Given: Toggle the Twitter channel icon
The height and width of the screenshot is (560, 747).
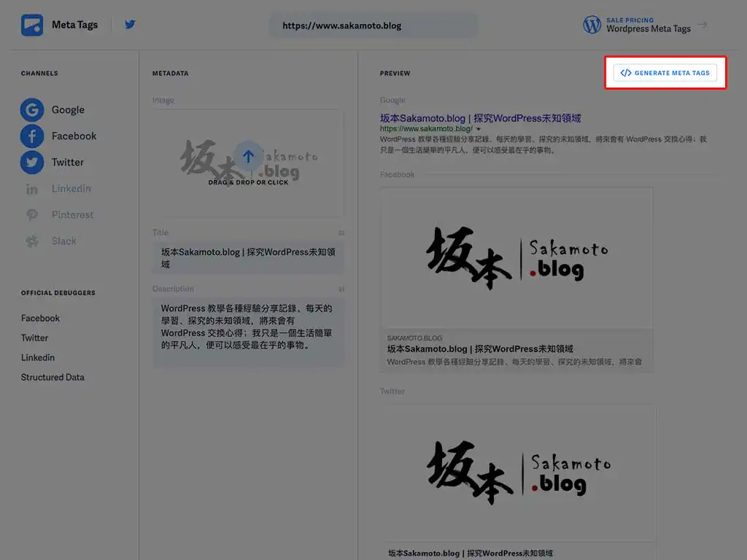Looking at the screenshot, I should tap(31, 163).
